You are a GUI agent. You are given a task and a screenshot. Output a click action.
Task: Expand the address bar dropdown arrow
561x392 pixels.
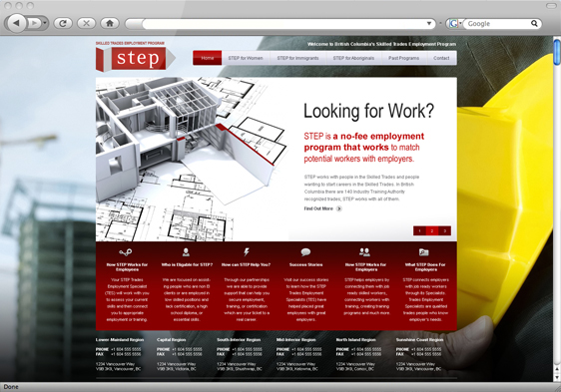point(429,24)
